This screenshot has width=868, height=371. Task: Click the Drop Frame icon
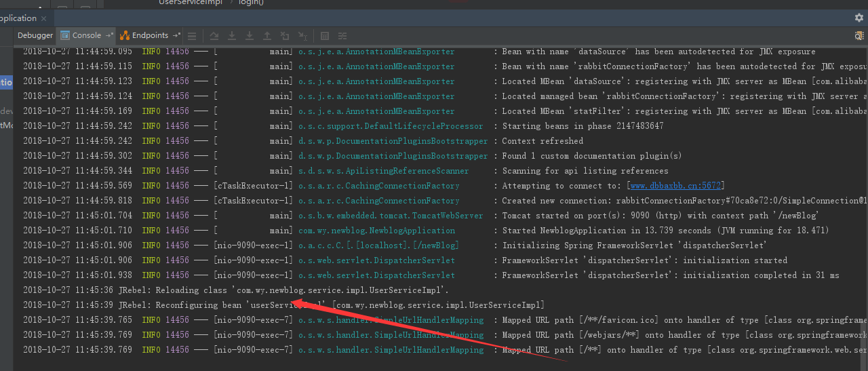point(285,35)
